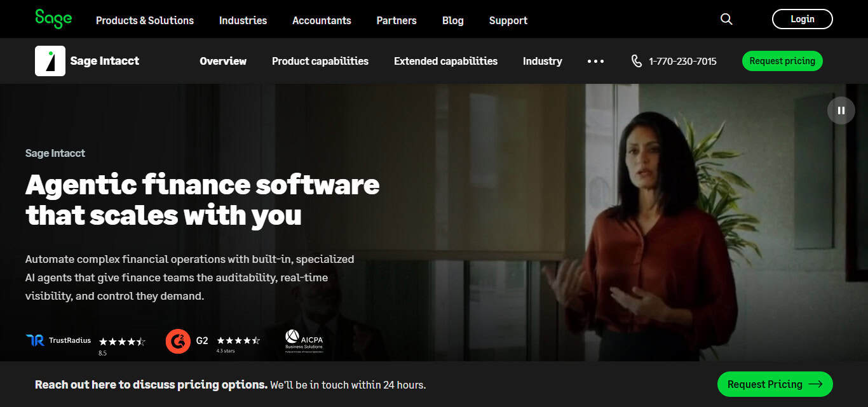
Task: Open the Industries menu
Action: point(243,20)
